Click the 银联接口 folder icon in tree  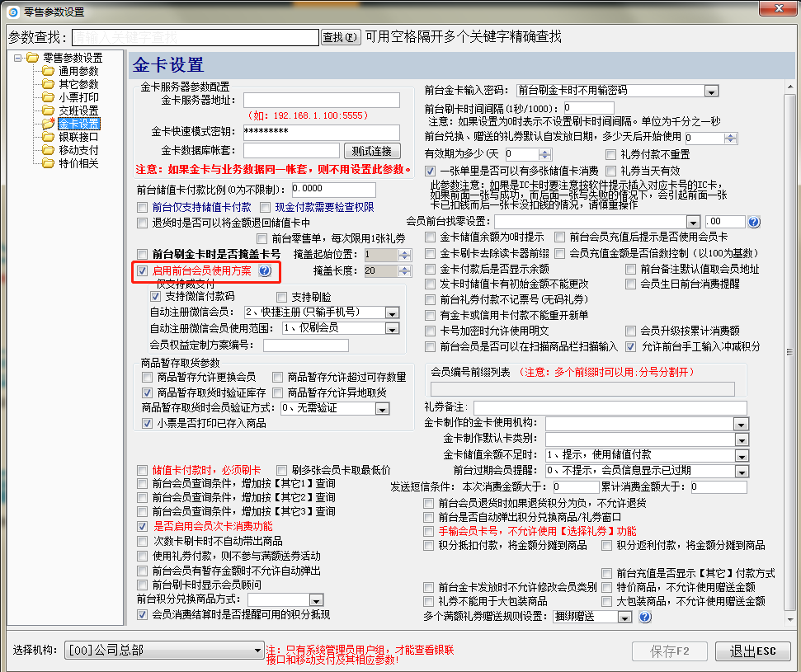48,137
